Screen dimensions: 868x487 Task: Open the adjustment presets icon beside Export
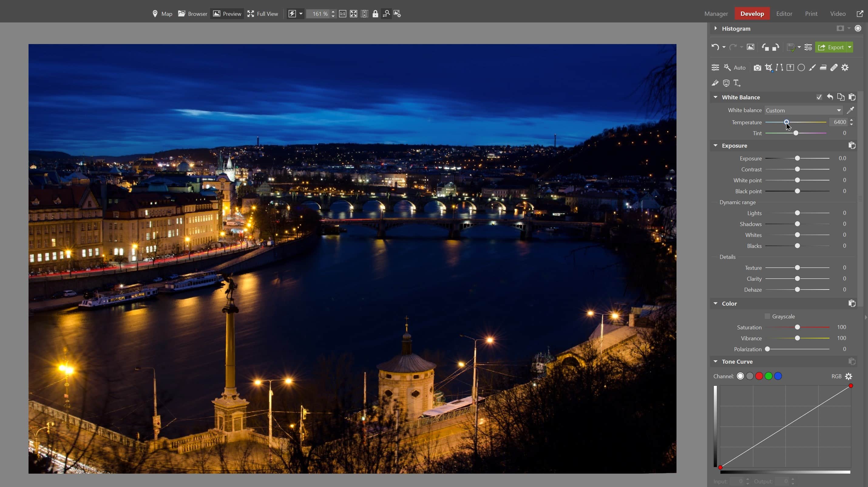tap(808, 47)
